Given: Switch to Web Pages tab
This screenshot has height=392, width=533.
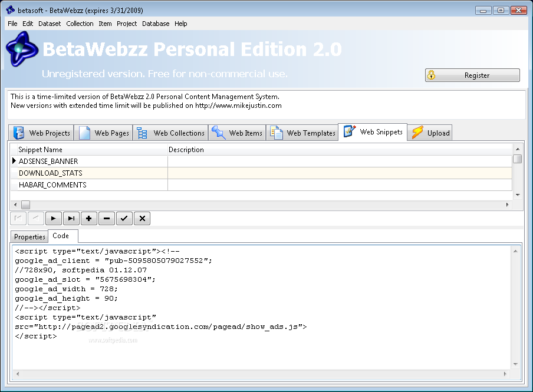Looking at the screenshot, I should [x=103, y=133].
